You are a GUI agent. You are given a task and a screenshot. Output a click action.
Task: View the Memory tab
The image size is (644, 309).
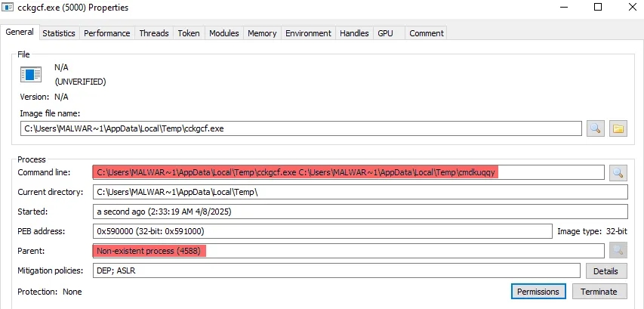pos(262,33)
